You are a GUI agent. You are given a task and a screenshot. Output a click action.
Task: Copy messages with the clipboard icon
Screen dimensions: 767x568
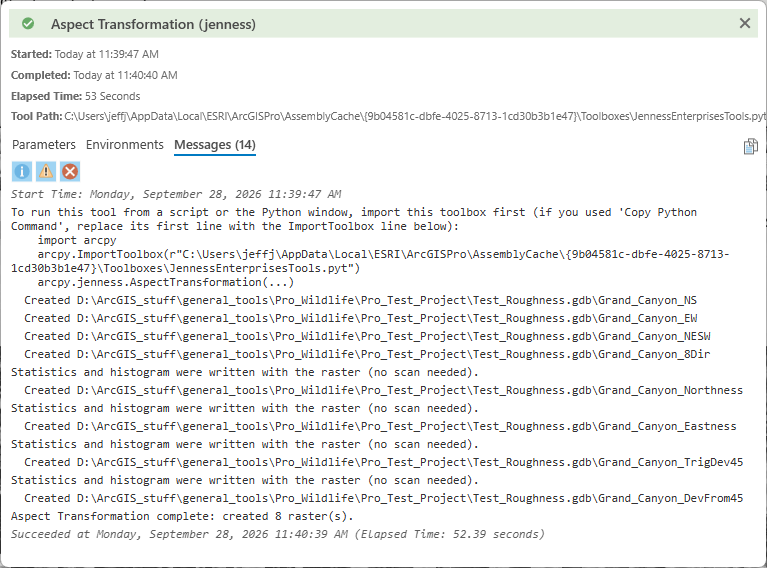pyautogui.click(x=750, y=146)
